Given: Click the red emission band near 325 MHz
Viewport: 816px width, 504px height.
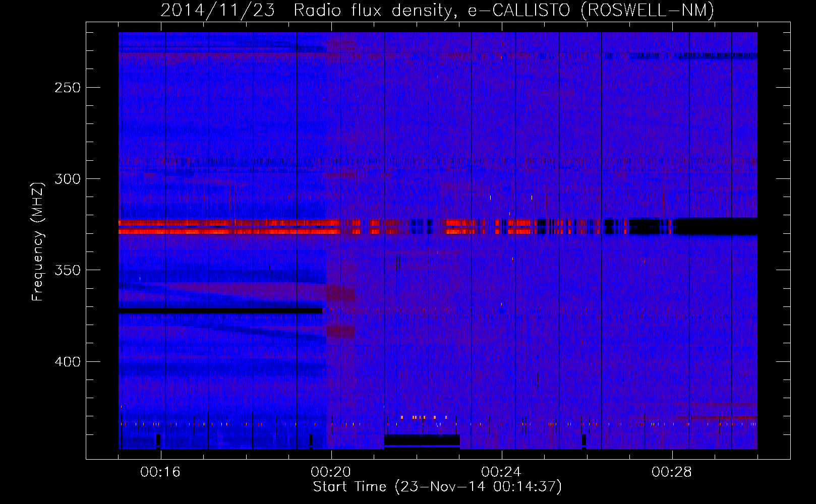Looking at the screenshot, I should tap(229, 227).
